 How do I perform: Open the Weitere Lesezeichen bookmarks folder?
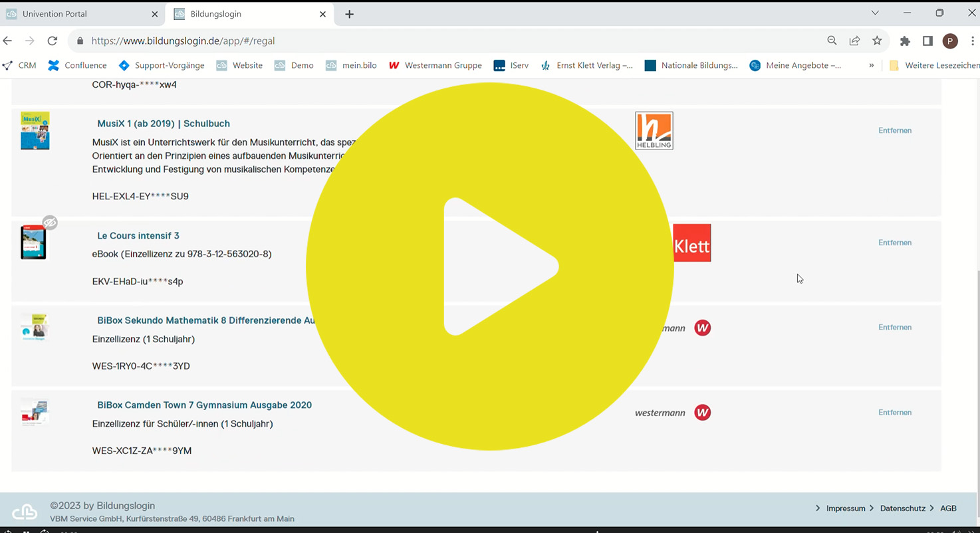[x=934, y=65]
